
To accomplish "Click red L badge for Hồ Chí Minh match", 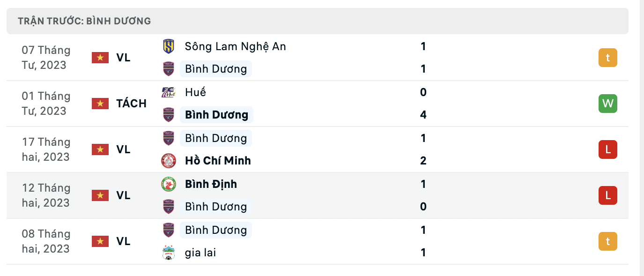I will click(x=608, y=149).
